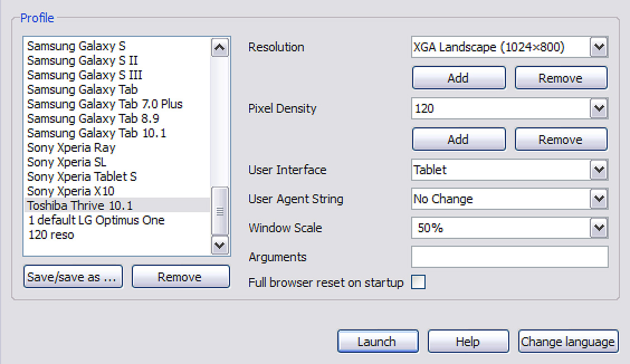
Task: Select the Toshiba Thrive 10.1 profile
Action: tap(117, 205)
